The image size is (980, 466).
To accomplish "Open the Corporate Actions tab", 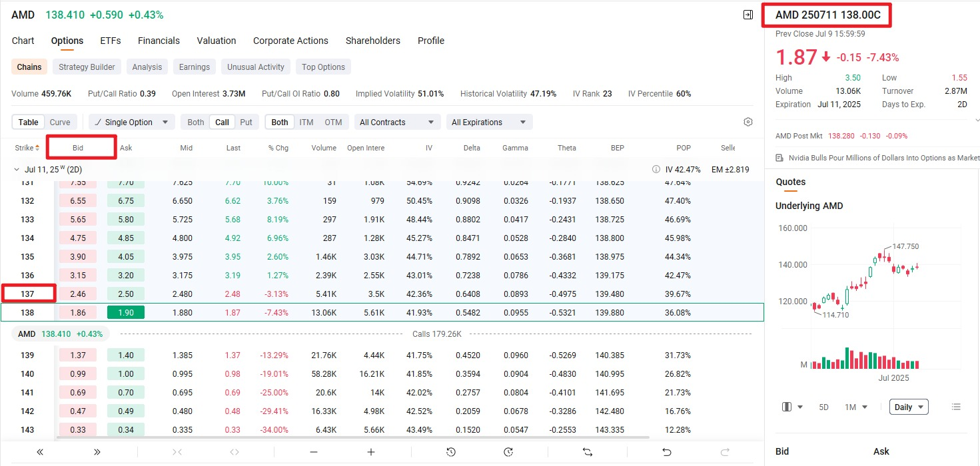I will (290, 41).
